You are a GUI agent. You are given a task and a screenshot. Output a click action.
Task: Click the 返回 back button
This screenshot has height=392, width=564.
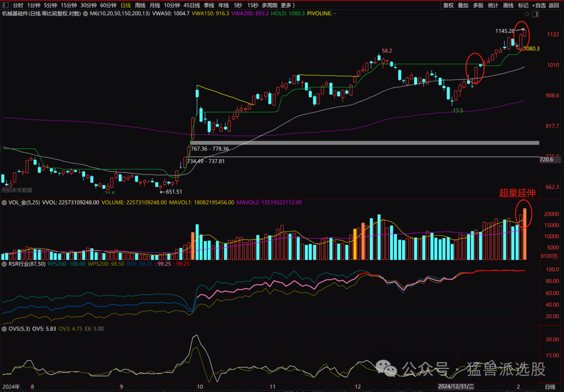pos(554,5)
